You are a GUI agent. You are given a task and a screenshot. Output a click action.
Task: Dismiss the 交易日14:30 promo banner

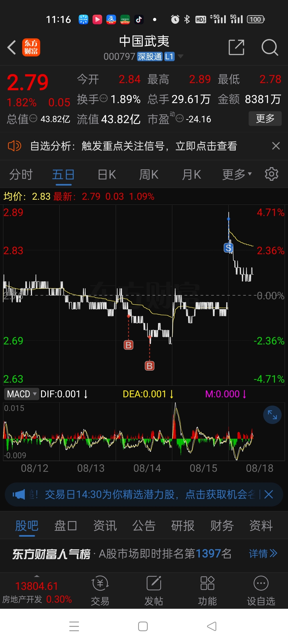click(269, 495)
